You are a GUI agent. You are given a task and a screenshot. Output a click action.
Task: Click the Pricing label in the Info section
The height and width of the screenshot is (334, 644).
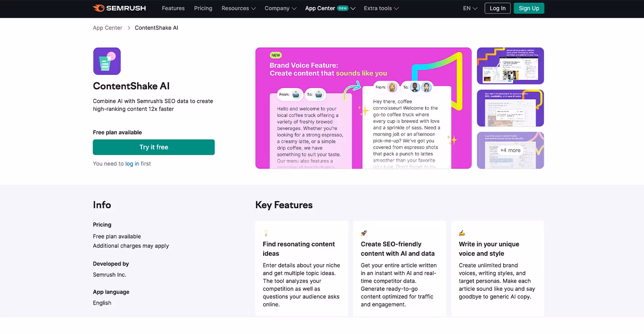pyautogui.click(x=102, y=225)
